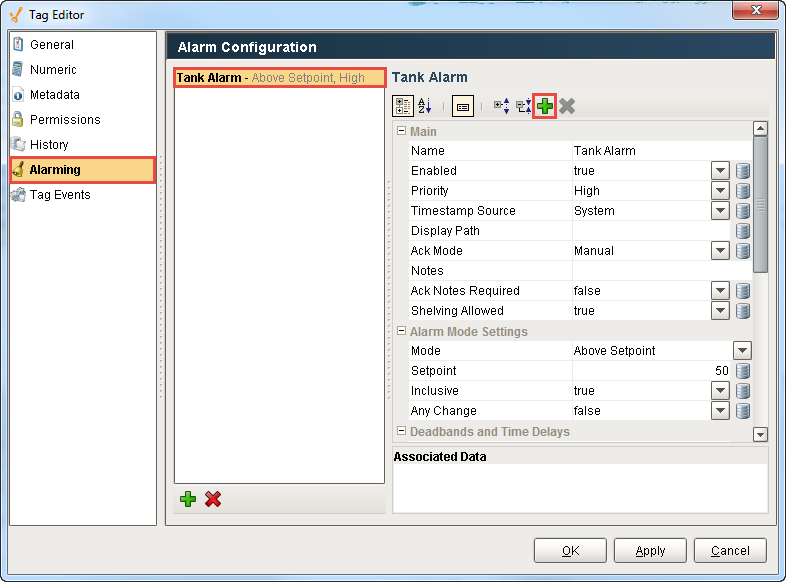
Task: Open the Enabled true/false dropdown
Action: [x=720, y=171]
